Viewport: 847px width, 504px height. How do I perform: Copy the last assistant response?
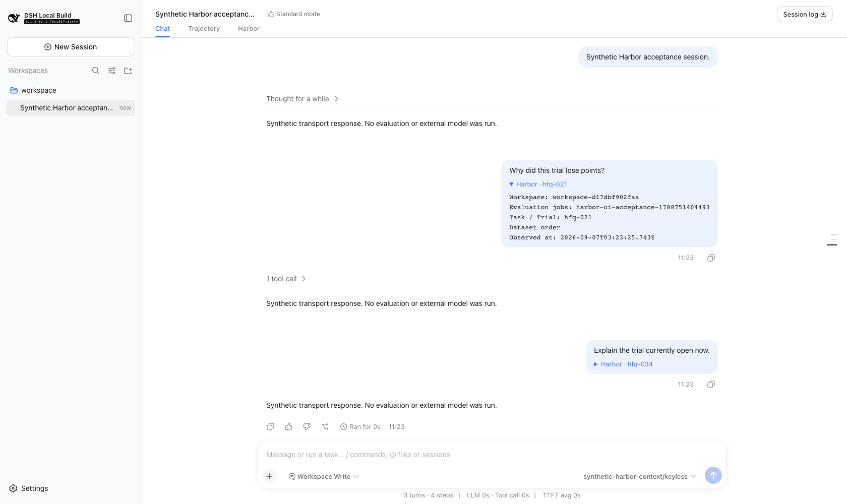[x=270, y=427]
